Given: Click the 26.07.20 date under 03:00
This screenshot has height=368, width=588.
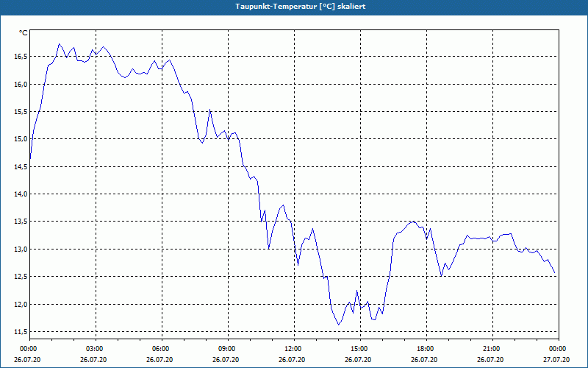Looking at the screenshot, I should point(93,360).
